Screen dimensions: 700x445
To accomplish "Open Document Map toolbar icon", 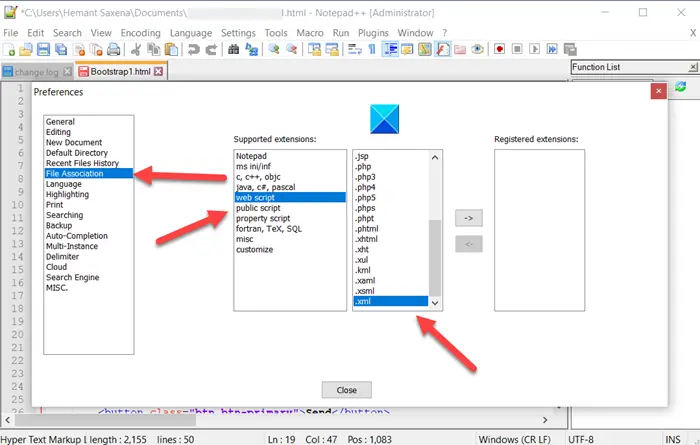I will pyautogui.click(x=425, y=49).
